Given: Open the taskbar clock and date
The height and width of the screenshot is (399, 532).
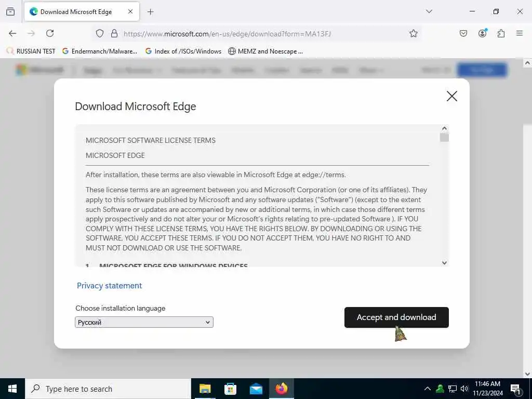Looking at the screenshot, I should pos(487,389).
